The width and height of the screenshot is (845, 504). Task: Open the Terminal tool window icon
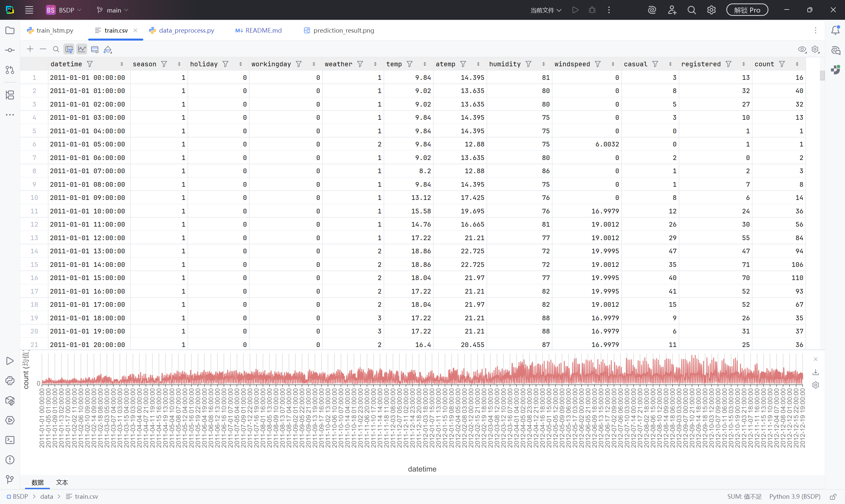click(10, 440)
